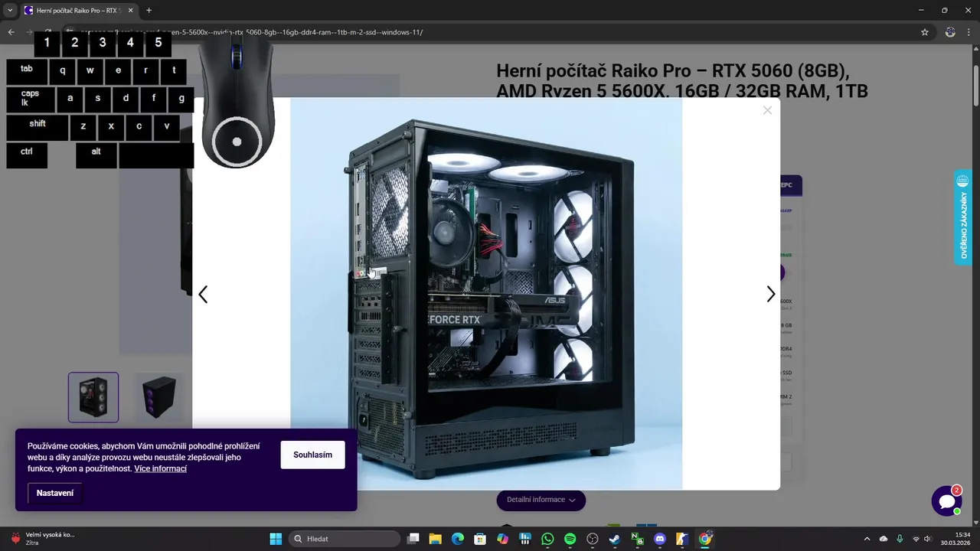The height and width of the screenshot is (551, 980).
Task: Select the Herní počítač Raiko Pro tab
Action: click(x=80, y=10)
